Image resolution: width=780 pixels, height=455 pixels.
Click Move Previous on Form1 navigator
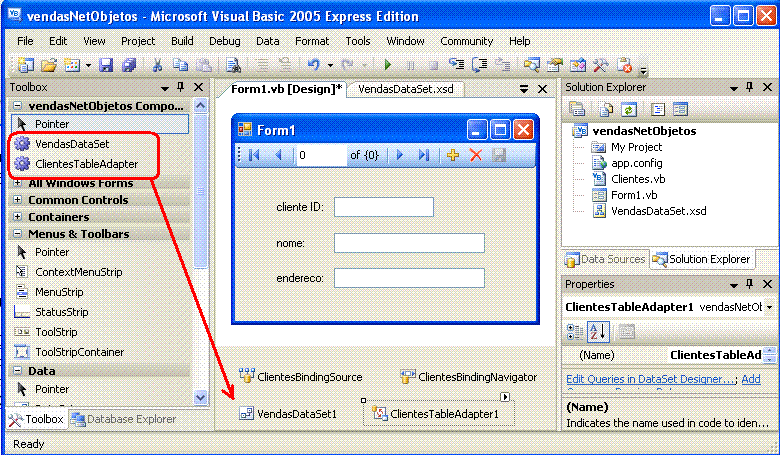279,155
